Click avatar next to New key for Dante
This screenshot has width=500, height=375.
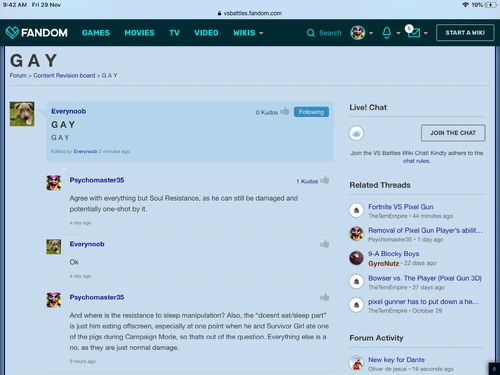(356, 363)
